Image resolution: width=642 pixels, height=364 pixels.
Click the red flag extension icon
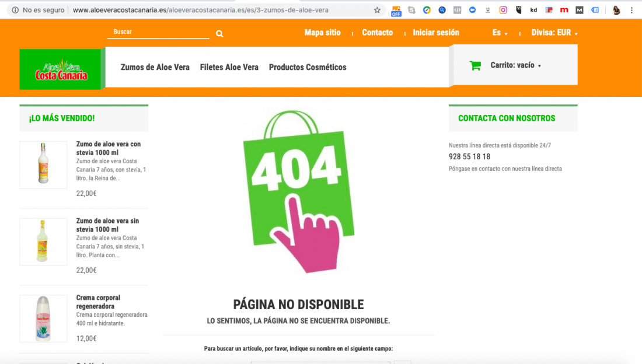(549, 10)
